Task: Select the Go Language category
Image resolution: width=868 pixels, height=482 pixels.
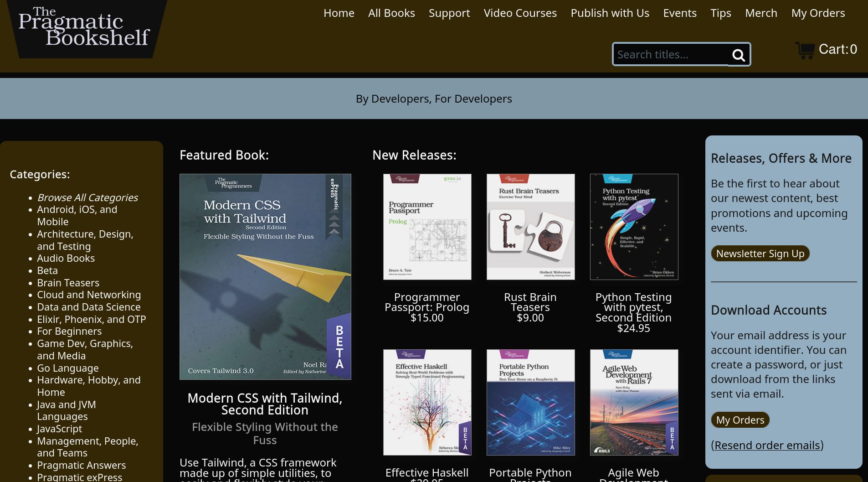Action: (68, 368)
